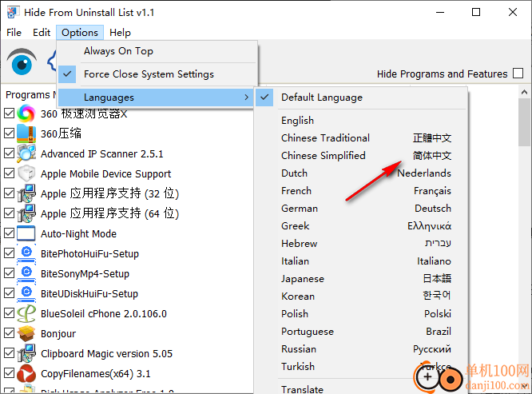Switch language to Greek

(361, 226)
